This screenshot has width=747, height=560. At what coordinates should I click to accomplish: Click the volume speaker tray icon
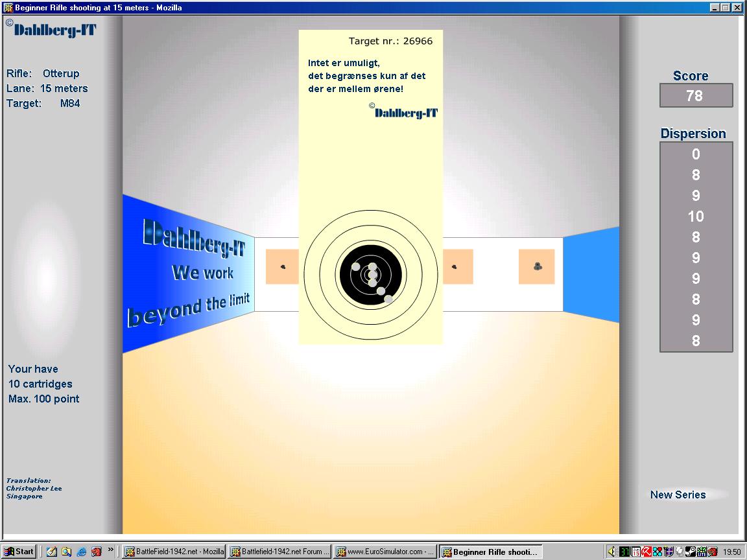pos(611,552)
